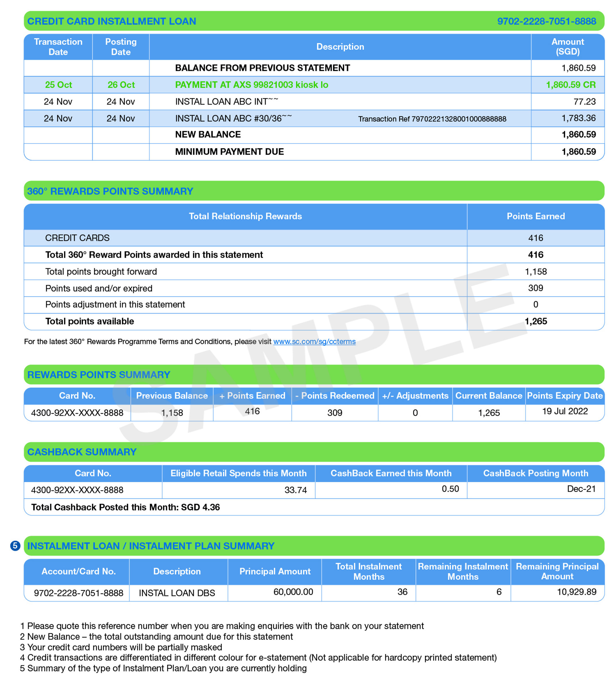Viewport: 616px width, 698px height.
Task: Click the Transaction Ref 7970222132800100088888 text
Action: tap(432, 119)
